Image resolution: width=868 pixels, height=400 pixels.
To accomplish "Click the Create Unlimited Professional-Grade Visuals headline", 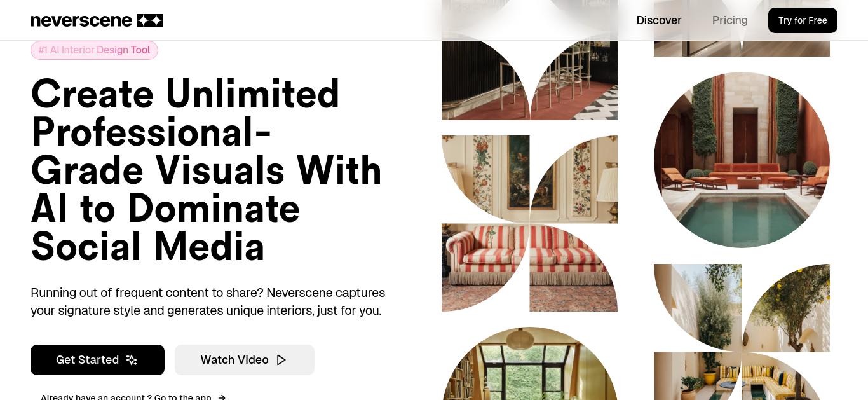I will click(207, 170).
